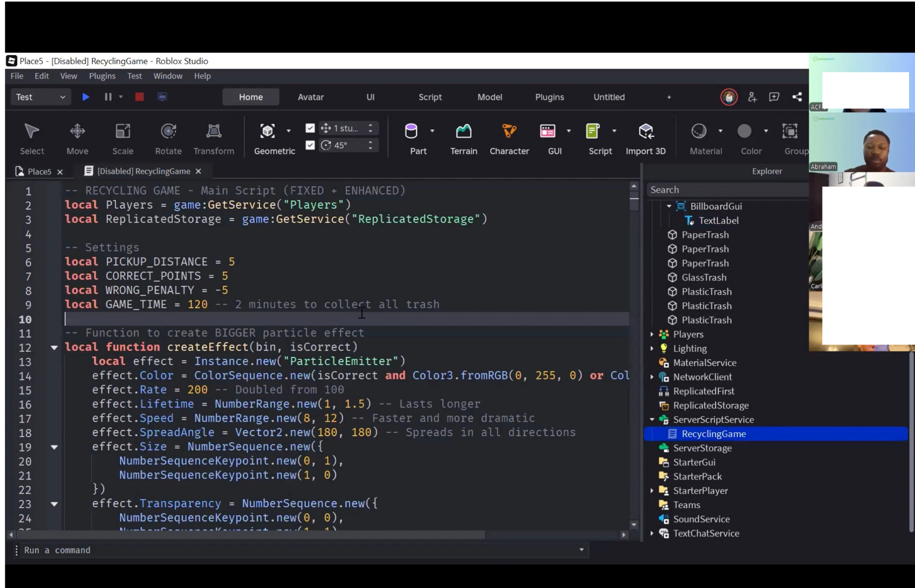Image resolution: width=915 pixels, height=588 pixels.
Task: Open the Script dropdown arrow
Action: pos(614,131)
